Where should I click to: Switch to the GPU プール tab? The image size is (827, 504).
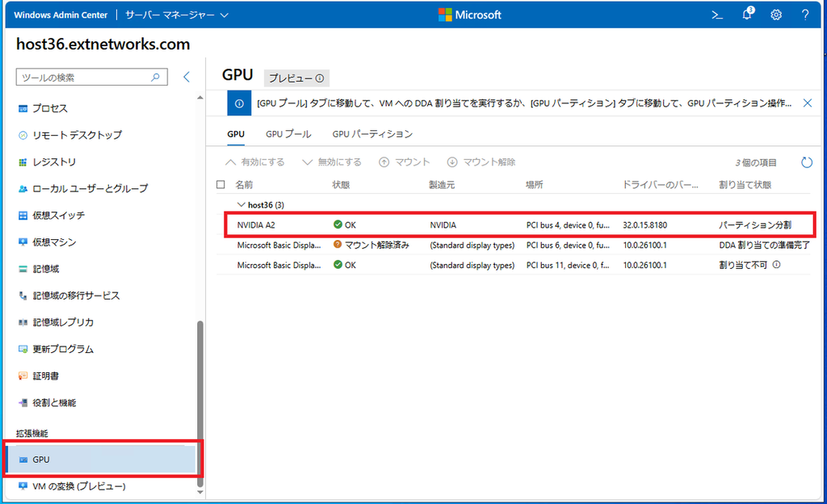click(288, 134)
